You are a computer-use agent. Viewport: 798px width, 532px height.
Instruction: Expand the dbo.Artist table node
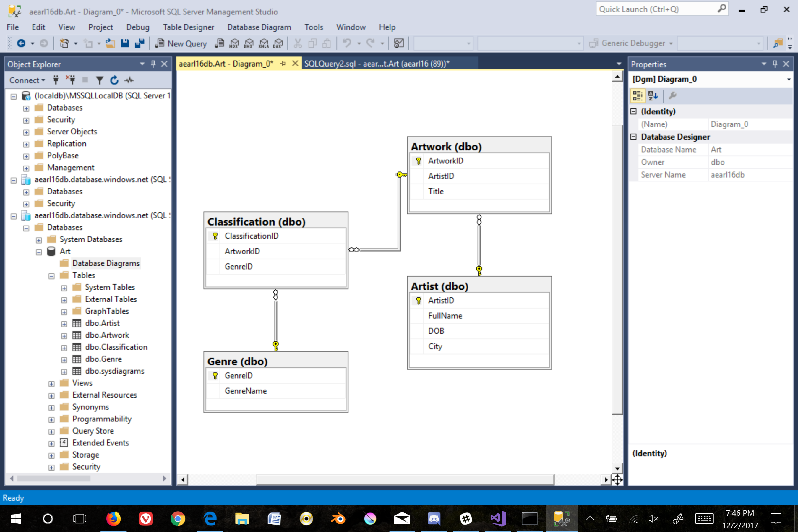click(x=64, y=324)
